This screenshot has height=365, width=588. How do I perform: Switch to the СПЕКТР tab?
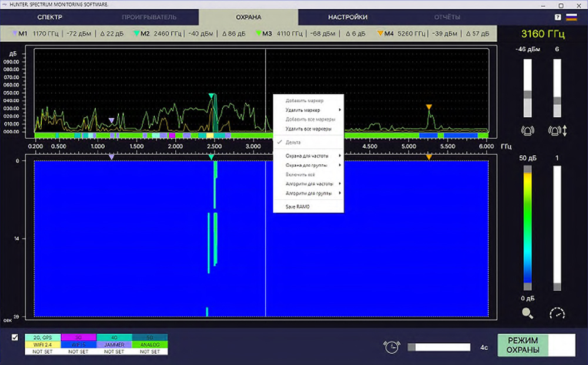[49, 17]
